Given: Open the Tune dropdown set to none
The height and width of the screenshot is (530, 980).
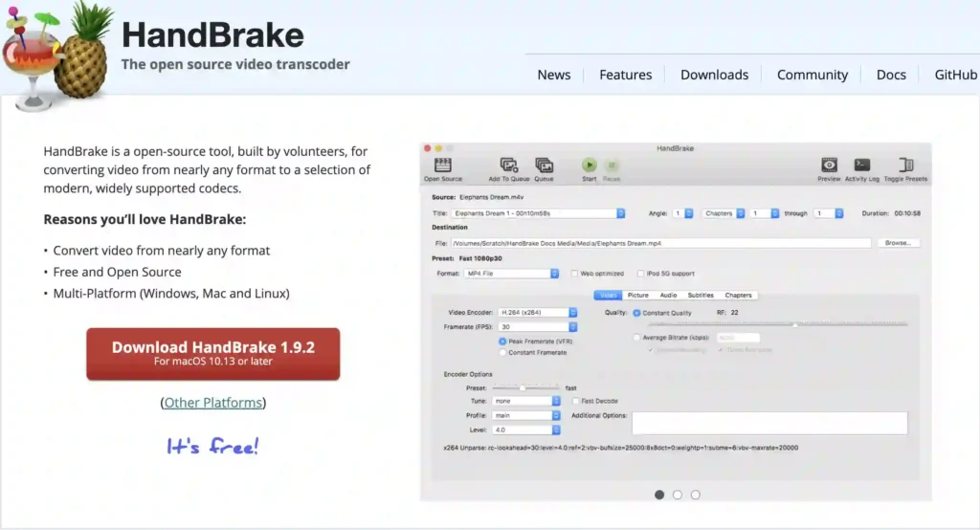Looking at the screenshot, I should (526, 401).
